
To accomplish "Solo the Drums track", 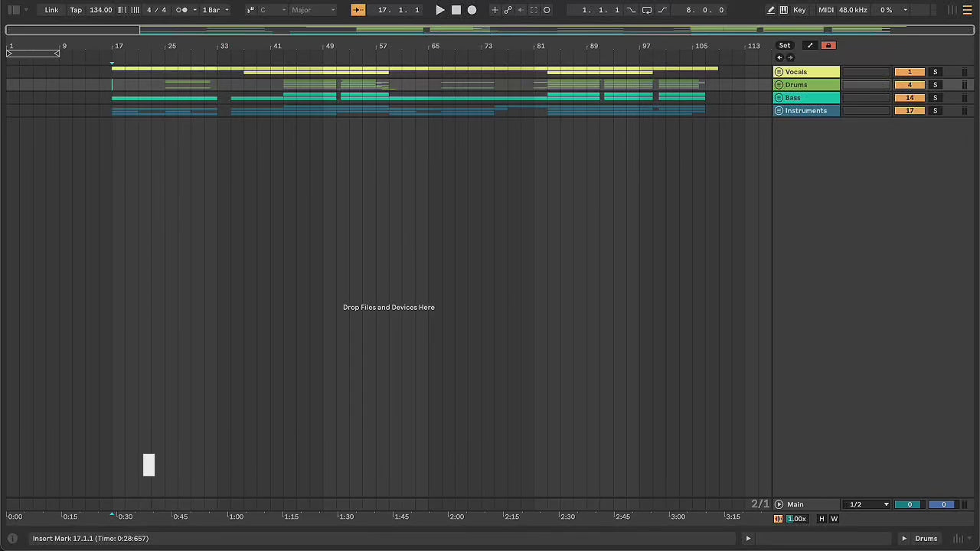I will (935, 85).
